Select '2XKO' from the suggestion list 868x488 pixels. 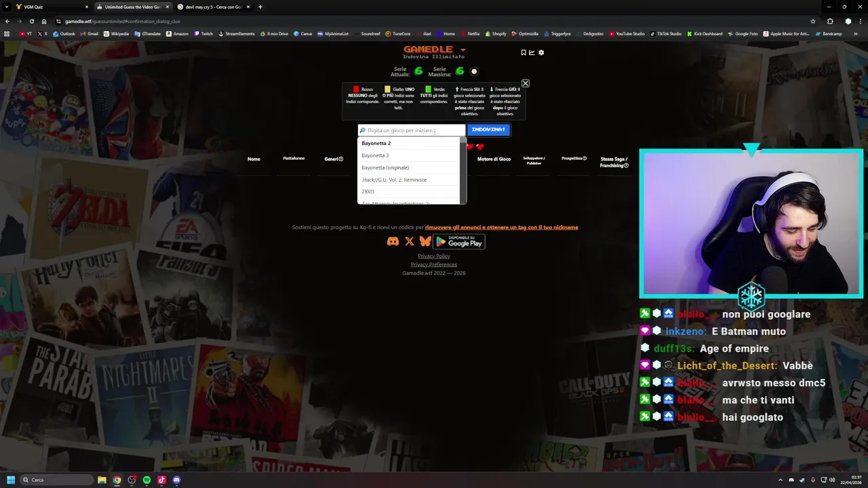click(x=409, y=192)
